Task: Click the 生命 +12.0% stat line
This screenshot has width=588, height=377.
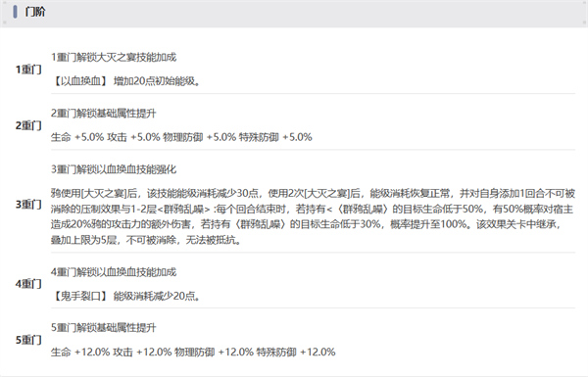Action: [x=193, y=353]
